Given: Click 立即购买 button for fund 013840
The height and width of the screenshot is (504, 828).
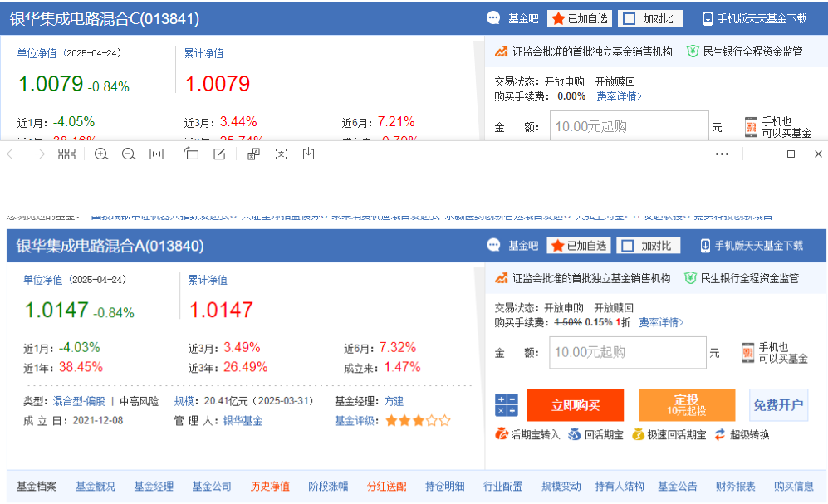Looking at the screenshot, I should [x=576, y=405].
